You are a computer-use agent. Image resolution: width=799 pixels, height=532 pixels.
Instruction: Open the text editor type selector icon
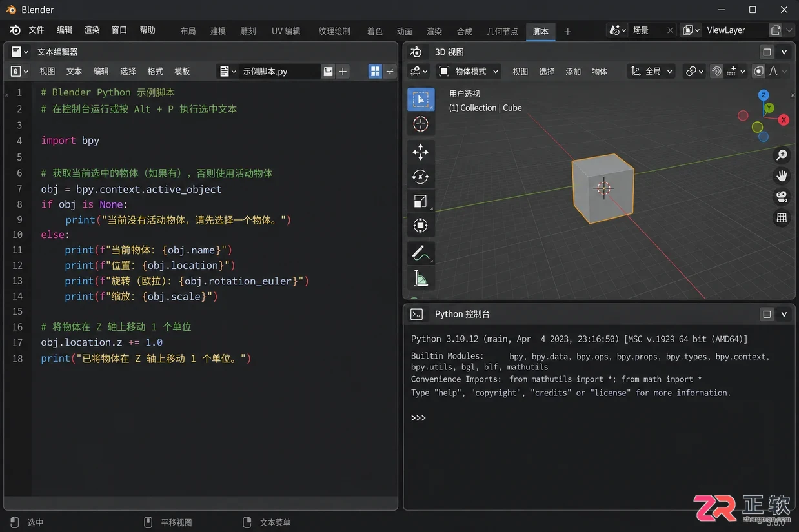16,52
